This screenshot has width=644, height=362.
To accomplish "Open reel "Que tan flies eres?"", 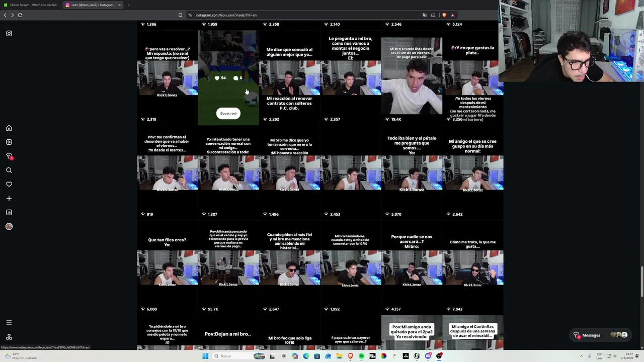I will coord(167,267).
